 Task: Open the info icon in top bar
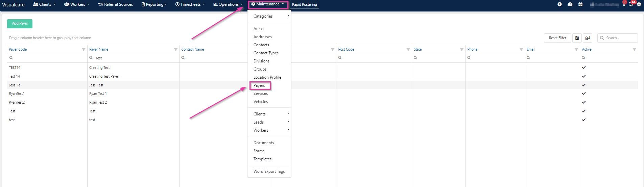559,4
